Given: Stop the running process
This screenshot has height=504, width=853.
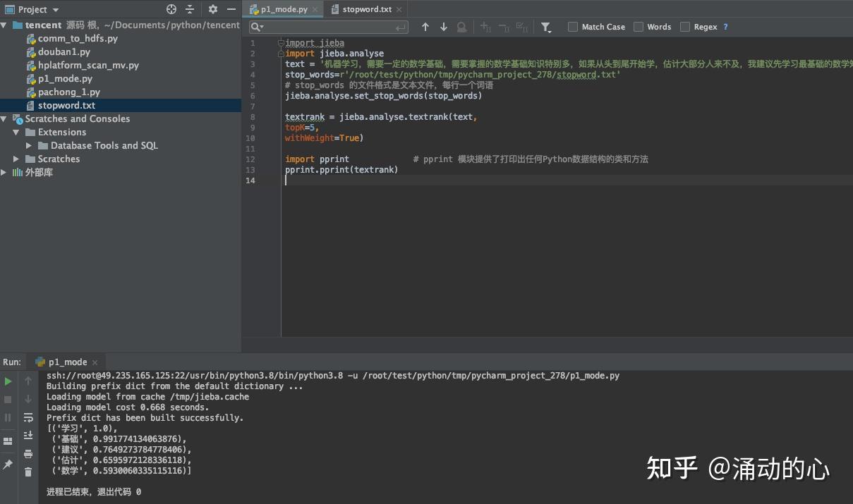Looking at the screenshot, I should click(8, 400).
